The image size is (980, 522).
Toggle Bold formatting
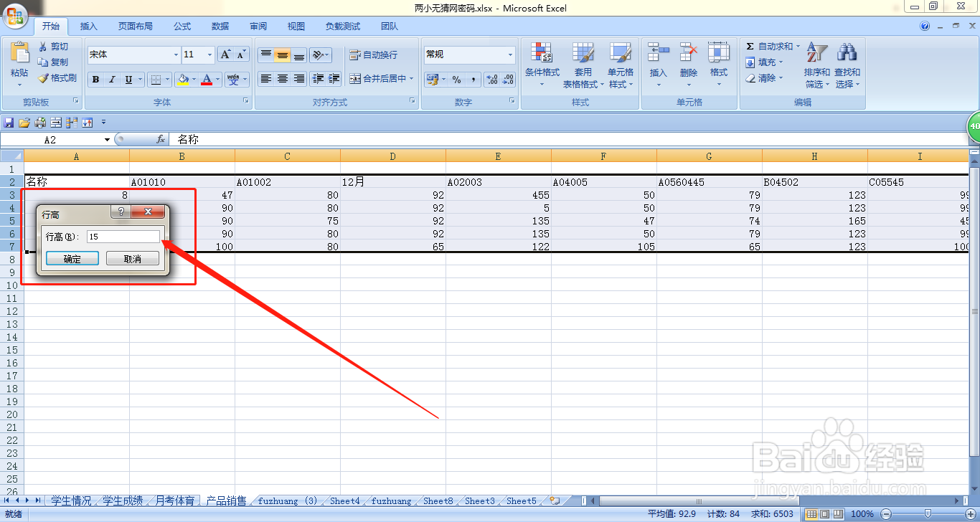click(x=95, y=80)
